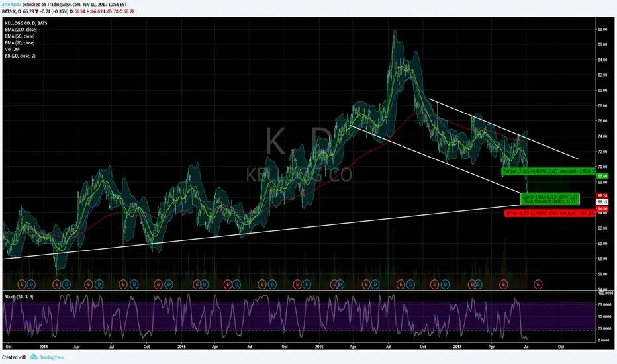Click the 50.0000 stochastic axis value
Screen dimensions: 617x364
point(606,317)
